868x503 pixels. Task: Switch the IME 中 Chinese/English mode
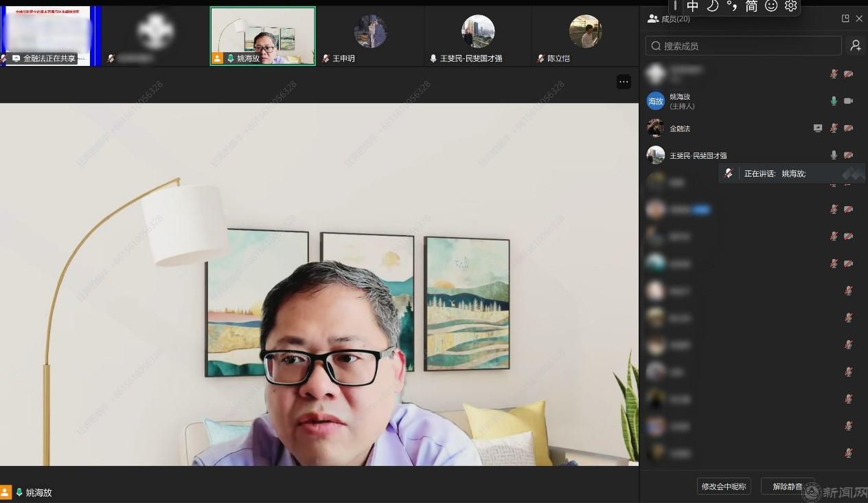[693, 6]
